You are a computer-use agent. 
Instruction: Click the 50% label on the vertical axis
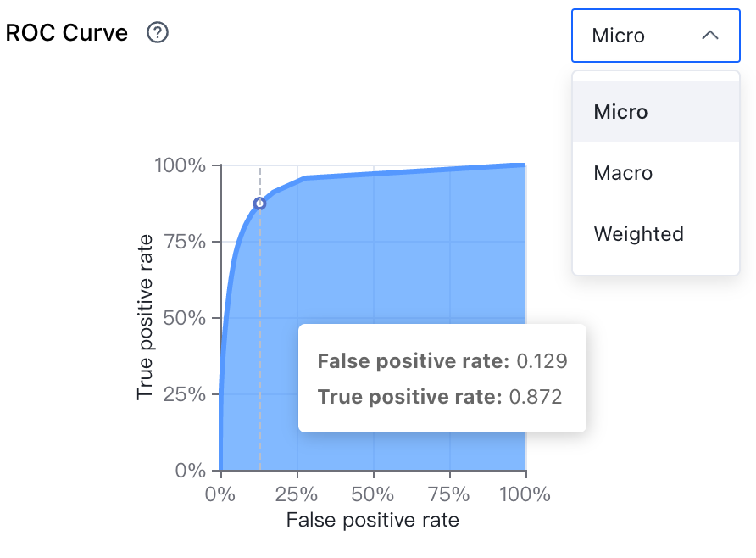click(185, 318)
